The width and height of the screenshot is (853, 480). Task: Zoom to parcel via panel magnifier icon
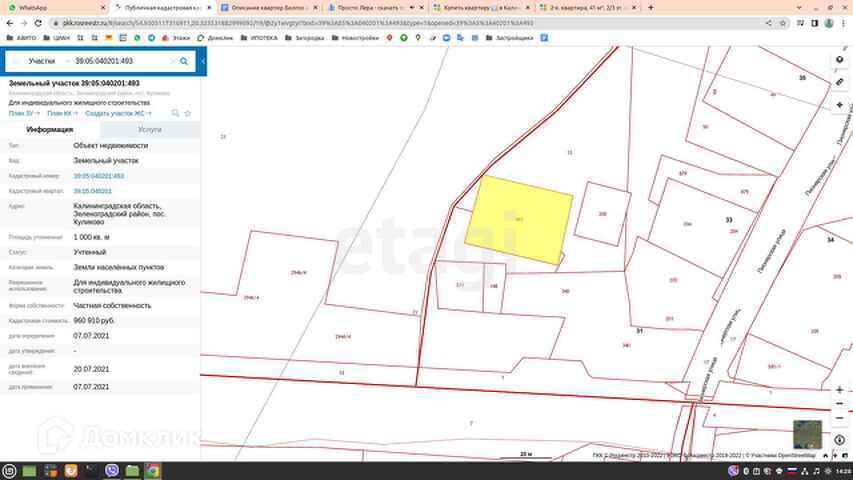point(175,113)
